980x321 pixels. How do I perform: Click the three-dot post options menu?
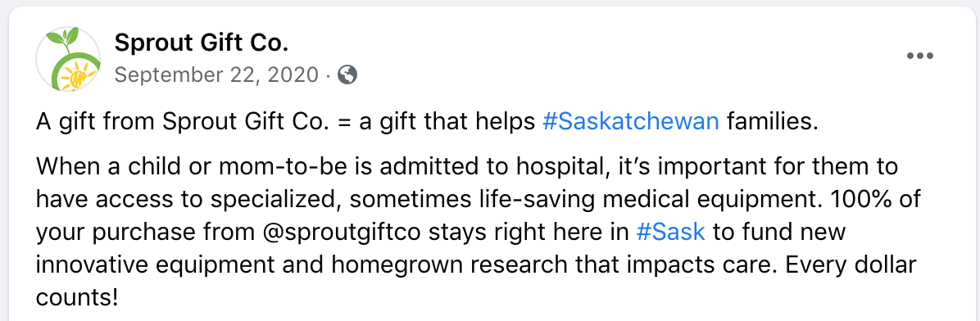(x=919, y=57)
